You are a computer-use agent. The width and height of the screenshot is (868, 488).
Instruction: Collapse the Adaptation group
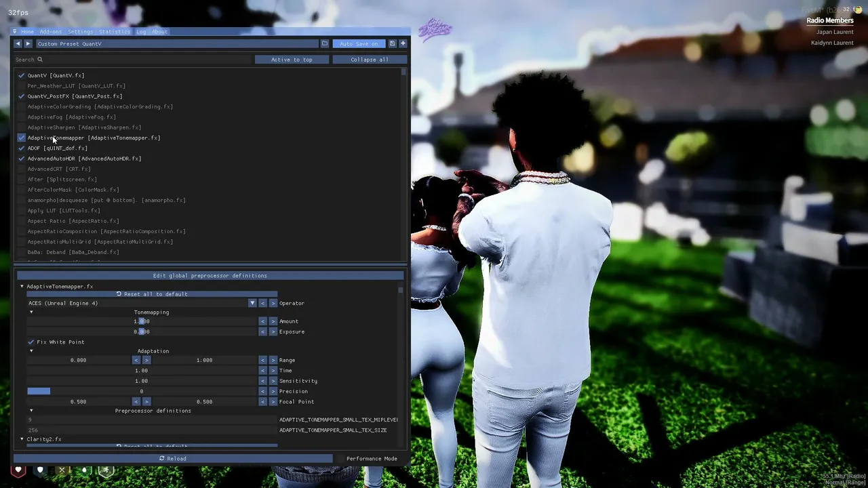[x=31, y=351]
